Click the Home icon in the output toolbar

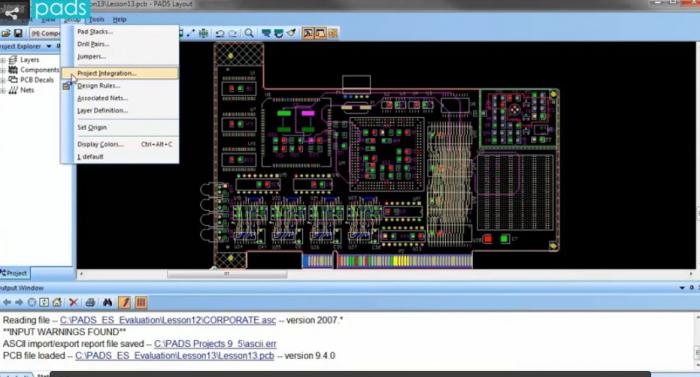[x=57, y=302]
